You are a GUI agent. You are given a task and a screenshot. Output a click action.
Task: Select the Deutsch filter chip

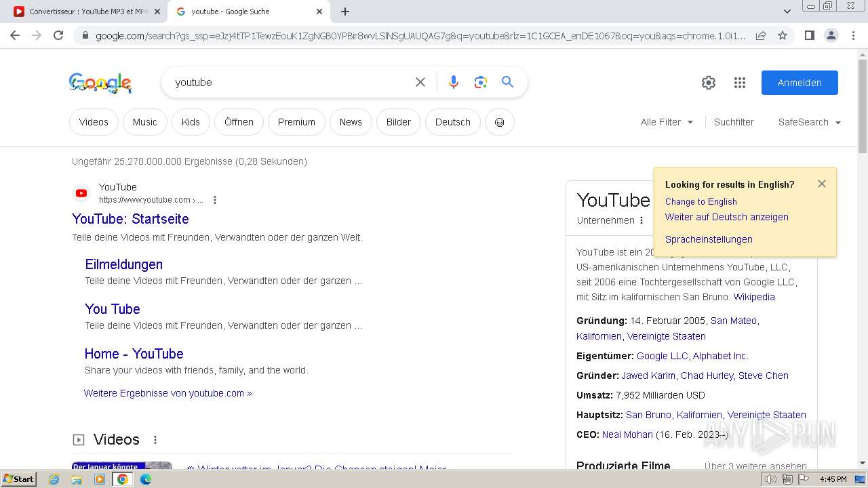pyautogui.click(x=453, y=122)
